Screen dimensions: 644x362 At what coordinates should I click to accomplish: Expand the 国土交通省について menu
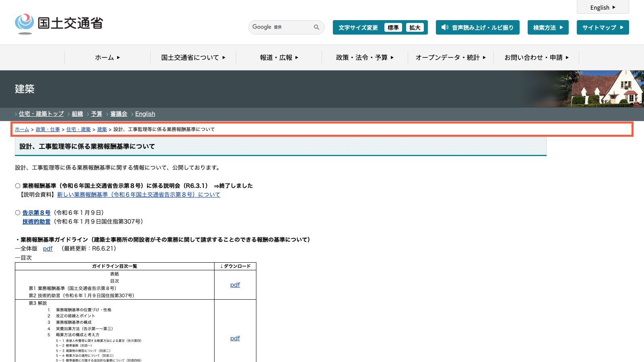pyautogui.click(x=193, y=58)
